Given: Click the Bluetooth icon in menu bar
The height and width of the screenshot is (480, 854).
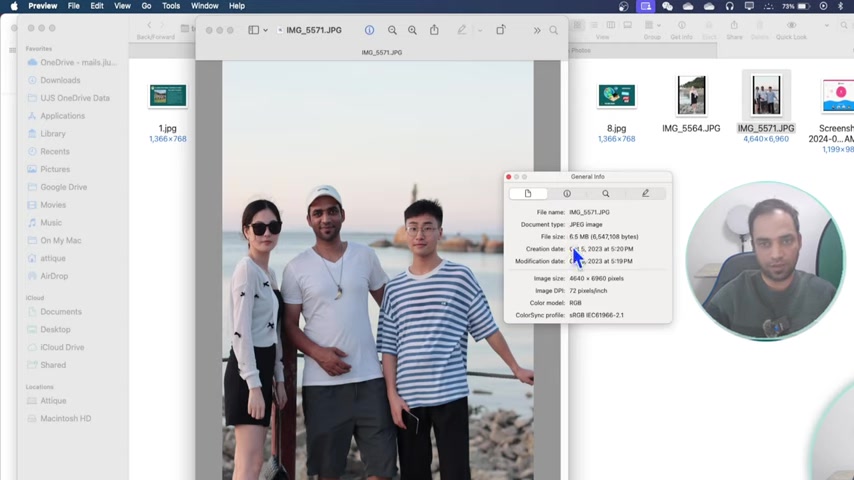Looking at the screenshot, I should pos(840,6).
